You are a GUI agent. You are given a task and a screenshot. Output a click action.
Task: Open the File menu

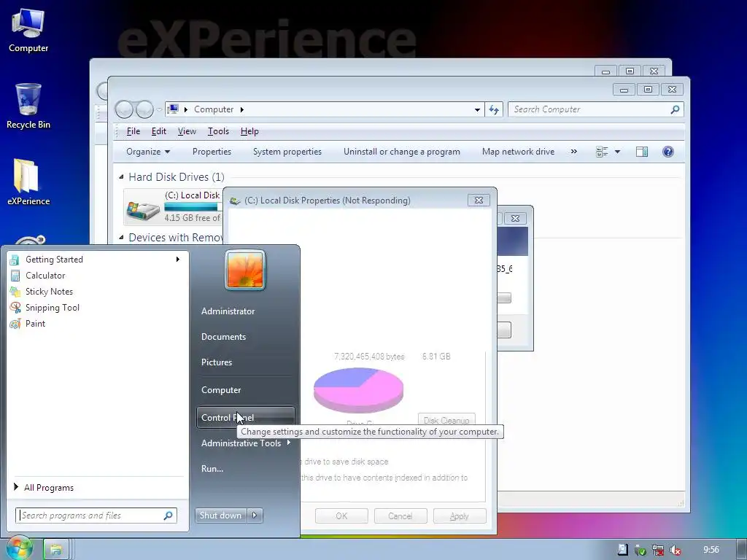(133, 131)
